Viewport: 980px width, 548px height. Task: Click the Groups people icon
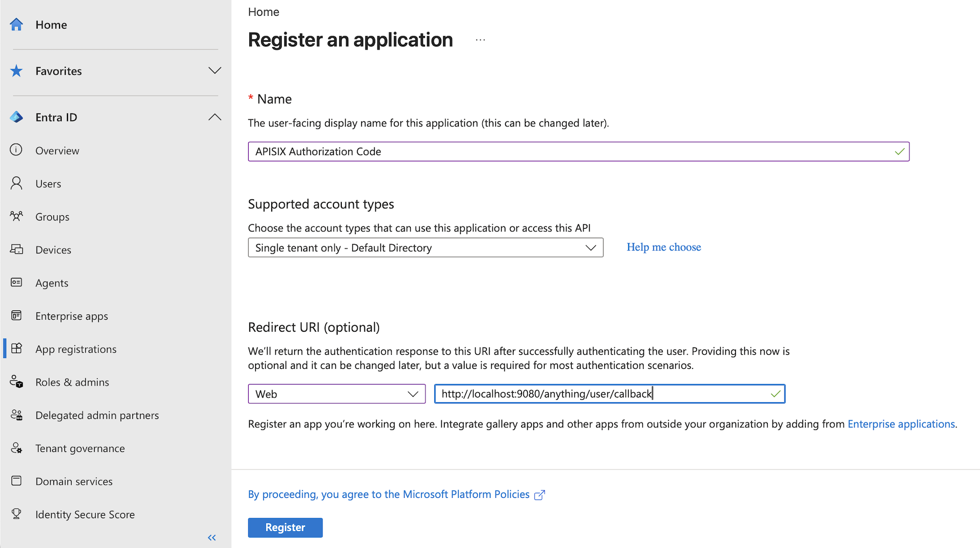click(17, 216)
